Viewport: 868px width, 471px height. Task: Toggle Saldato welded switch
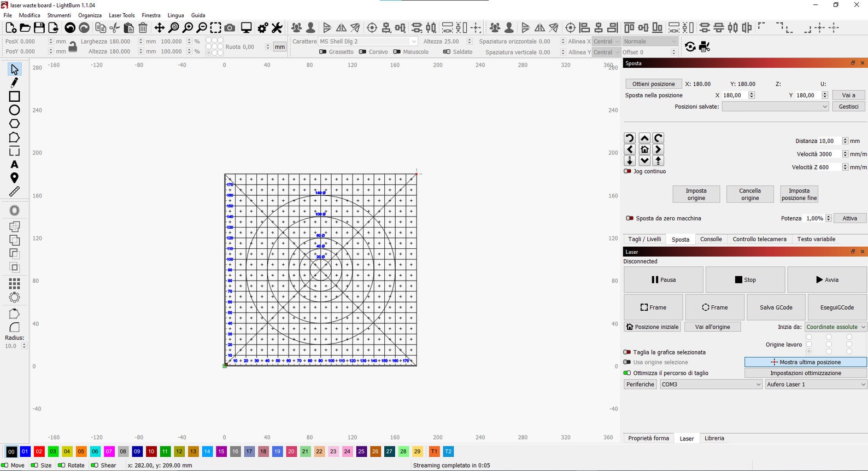tap(447, 52)
